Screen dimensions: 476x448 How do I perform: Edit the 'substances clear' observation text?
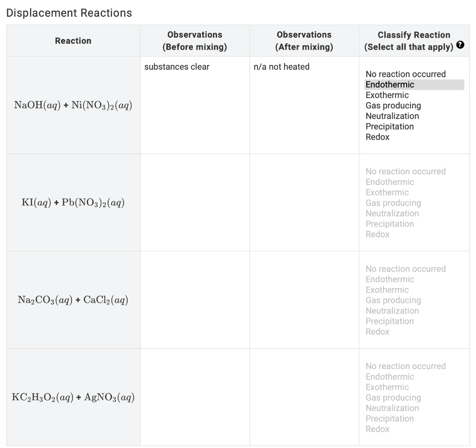[x=177, y=67]
